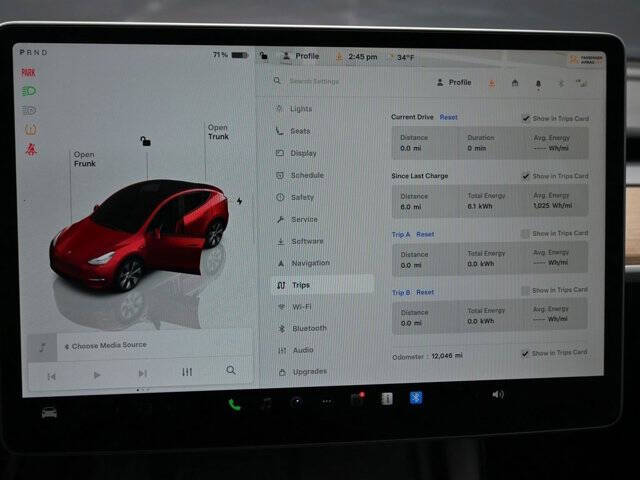Click Choose Media Source
The width and height of the screenshot is (640, 480).
(x=106, y=346)
